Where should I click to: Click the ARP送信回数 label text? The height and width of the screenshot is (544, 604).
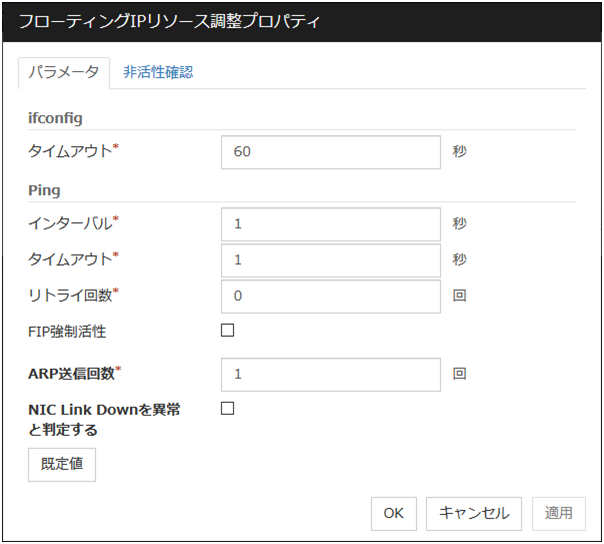[71, 374]
